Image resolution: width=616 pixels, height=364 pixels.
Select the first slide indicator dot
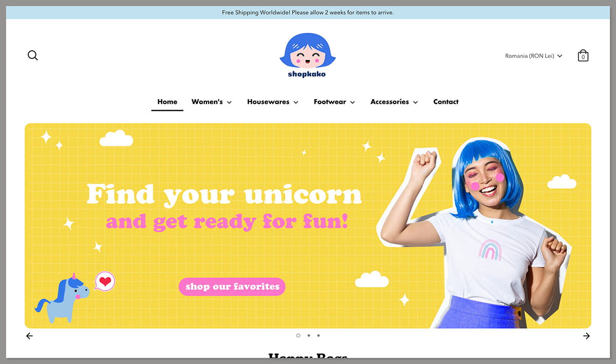coord(298,336)
